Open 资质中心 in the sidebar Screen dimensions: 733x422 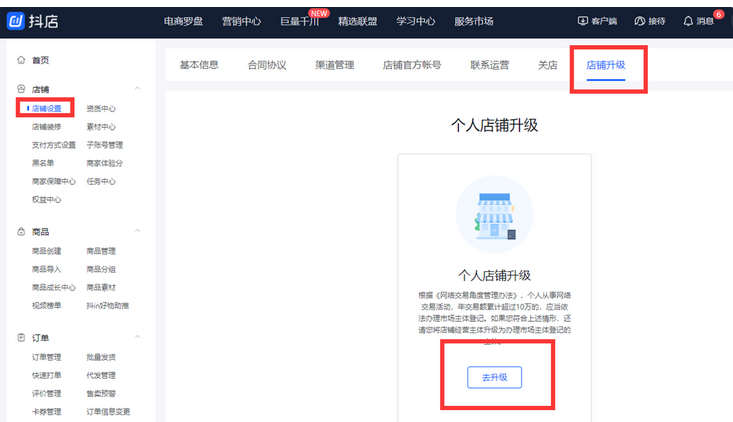tap(101, 108)
